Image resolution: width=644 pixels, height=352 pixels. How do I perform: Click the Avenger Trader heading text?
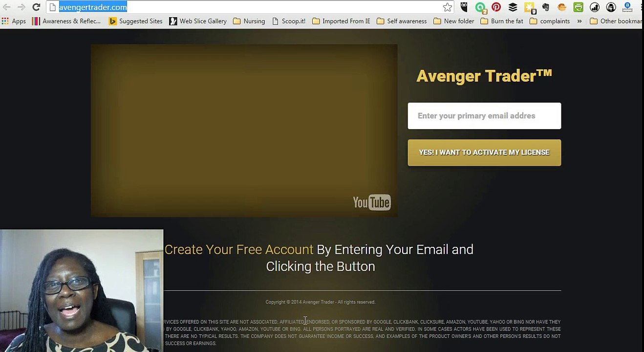point(484,76)
